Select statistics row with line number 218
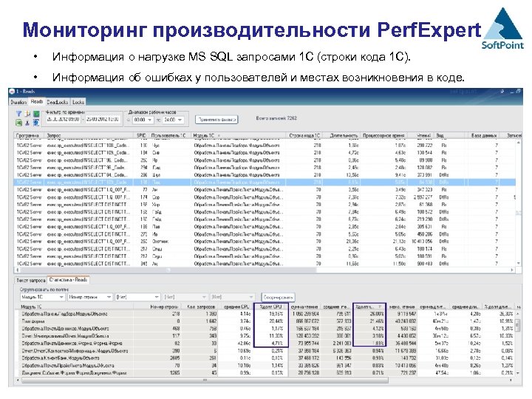The height and width of the screenshot is (399, 532). (266, 314)
